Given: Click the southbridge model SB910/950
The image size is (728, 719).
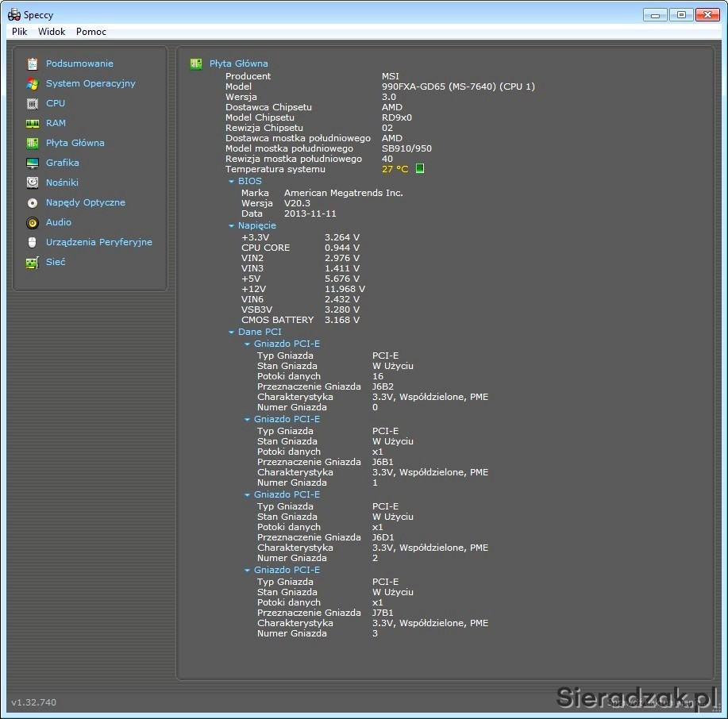Looking at the screenshot, I should (x=406, y=148).
